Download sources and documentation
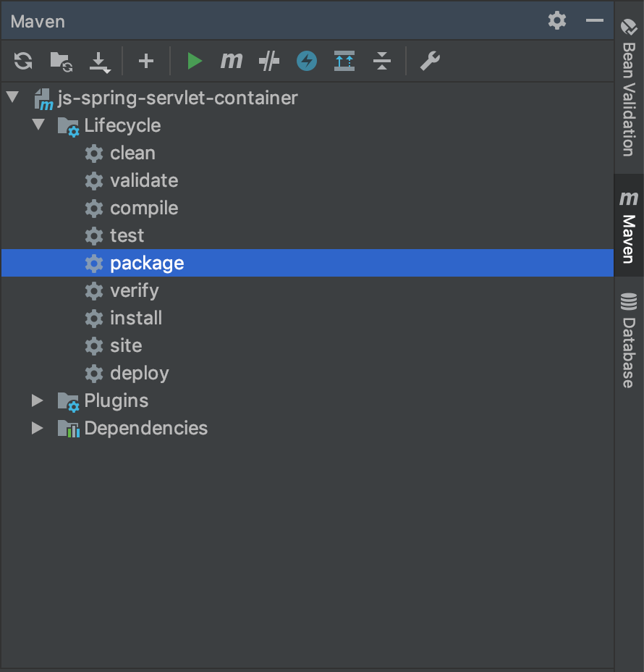 coord(100,62)
